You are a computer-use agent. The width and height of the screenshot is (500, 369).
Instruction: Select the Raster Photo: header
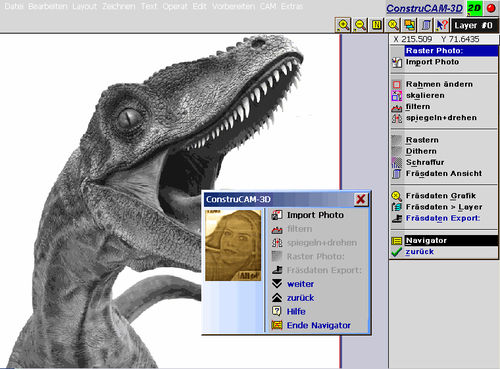[x=451, y=51]
